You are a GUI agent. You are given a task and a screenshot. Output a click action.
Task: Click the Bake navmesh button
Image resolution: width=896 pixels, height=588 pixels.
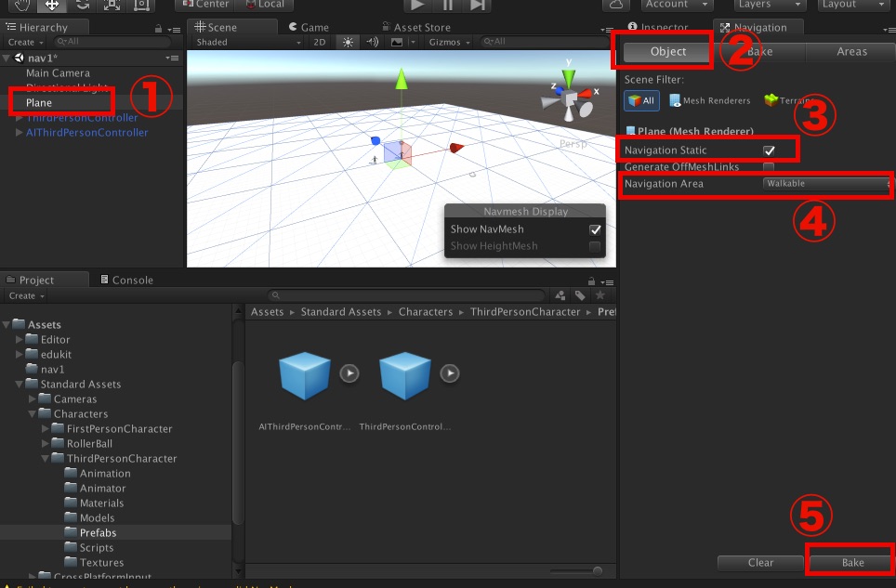pyautogui.click(x=852, y=563)
